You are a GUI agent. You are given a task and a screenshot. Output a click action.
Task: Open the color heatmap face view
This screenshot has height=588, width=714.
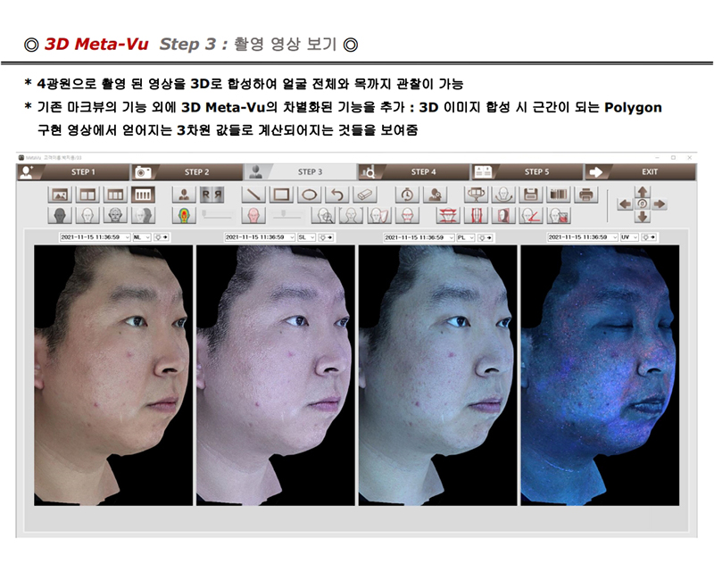pos(184,215)
